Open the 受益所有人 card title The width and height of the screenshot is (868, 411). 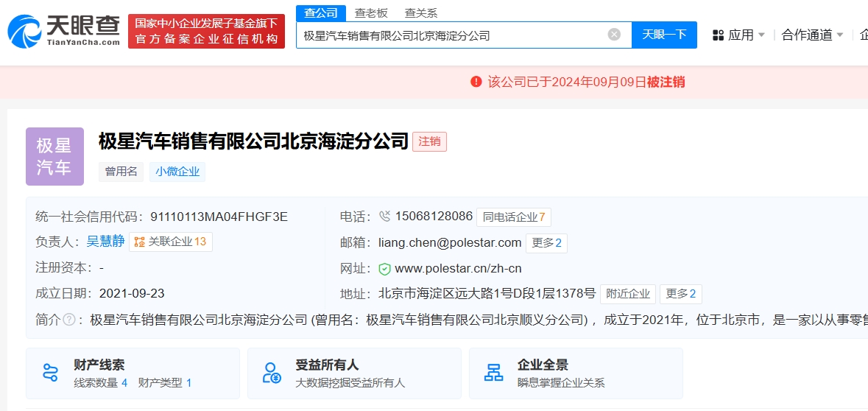327,365
